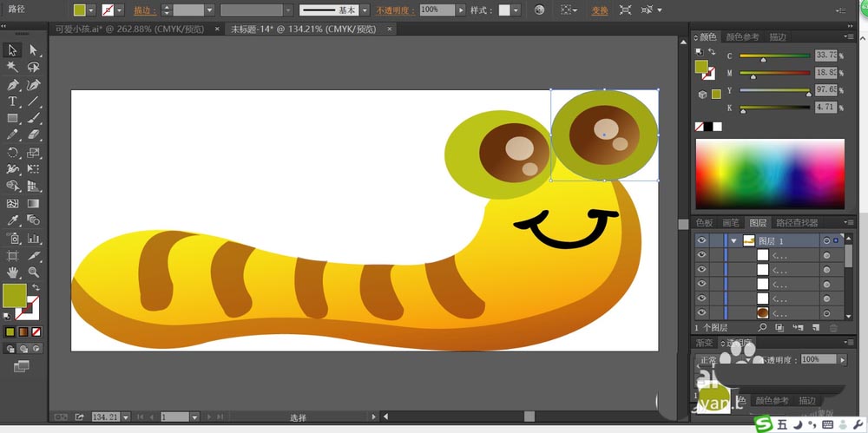Screen dimensions: 868x433
Task: Switch to 可爱小孩.ai document tab
Action: coord(129,29)
